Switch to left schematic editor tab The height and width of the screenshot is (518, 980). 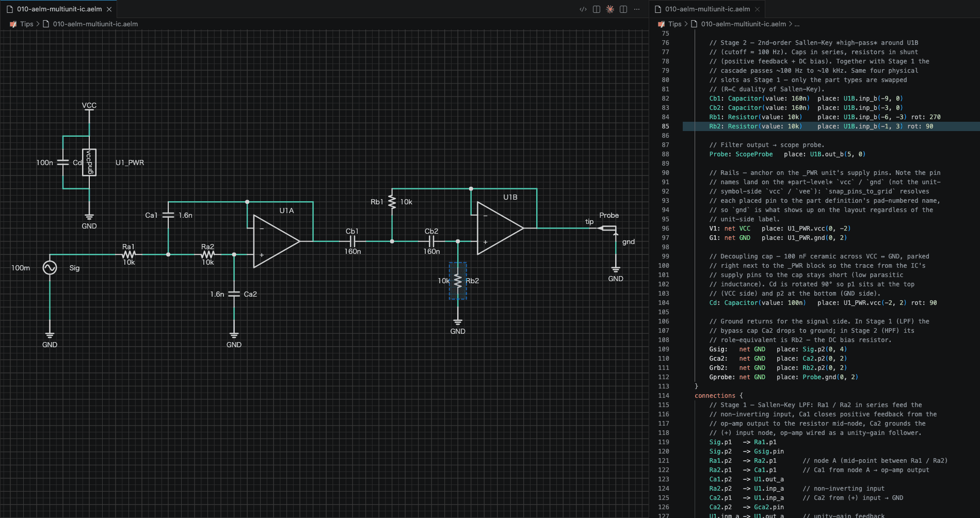pyautogui.click(x=59, y=9)
